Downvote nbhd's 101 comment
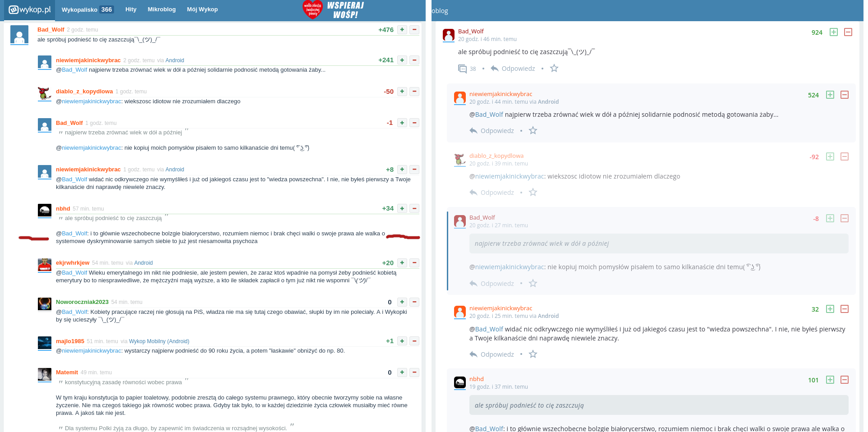 tap(845, 380)
